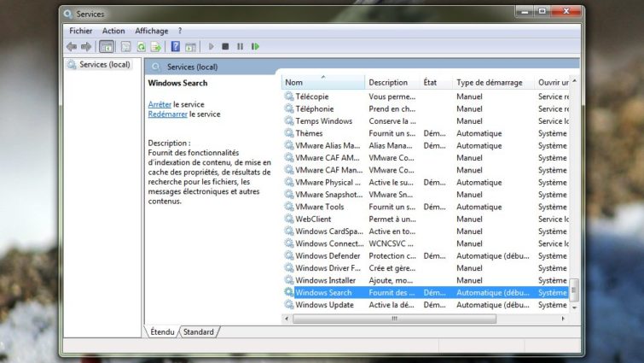Click the horizontal scrollbar left arrow
Image resolution: width=644 pixels, height=363 pixels.
click(x=287, y=319)
